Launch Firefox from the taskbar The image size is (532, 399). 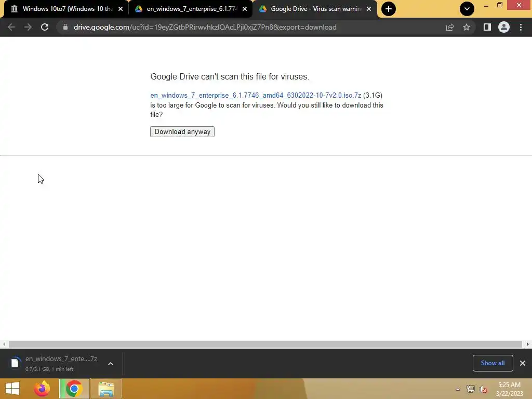[x=42, y=389]
